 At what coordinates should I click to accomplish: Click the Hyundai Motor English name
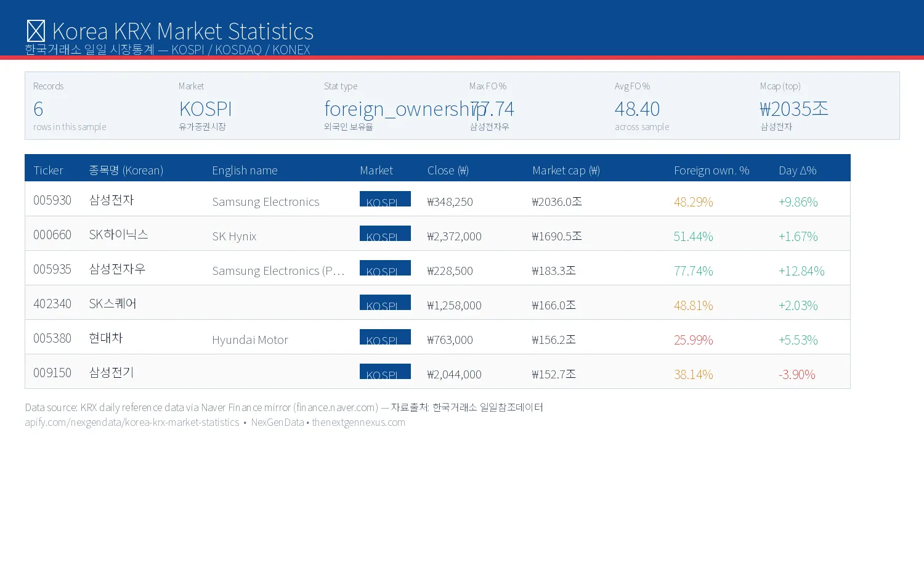[x=250, y=340]
